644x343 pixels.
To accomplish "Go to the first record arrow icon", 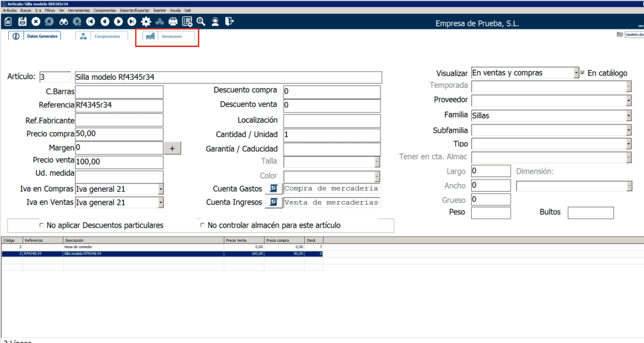I will pyautogui.click(x=91, y=21).
